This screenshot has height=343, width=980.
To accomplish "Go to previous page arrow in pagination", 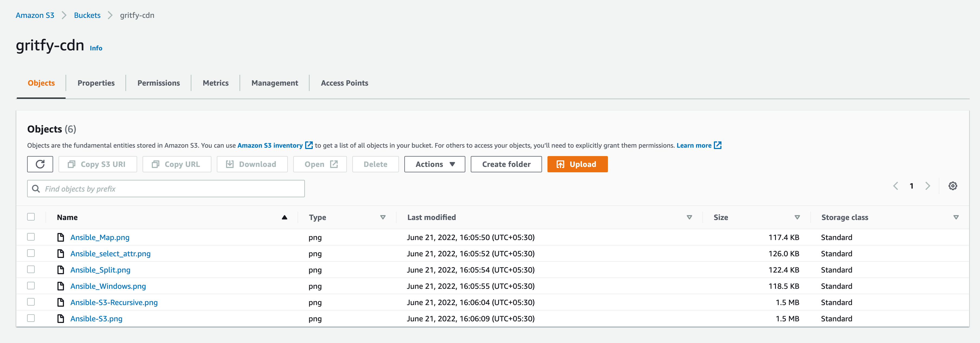I will tap(895, 186).
